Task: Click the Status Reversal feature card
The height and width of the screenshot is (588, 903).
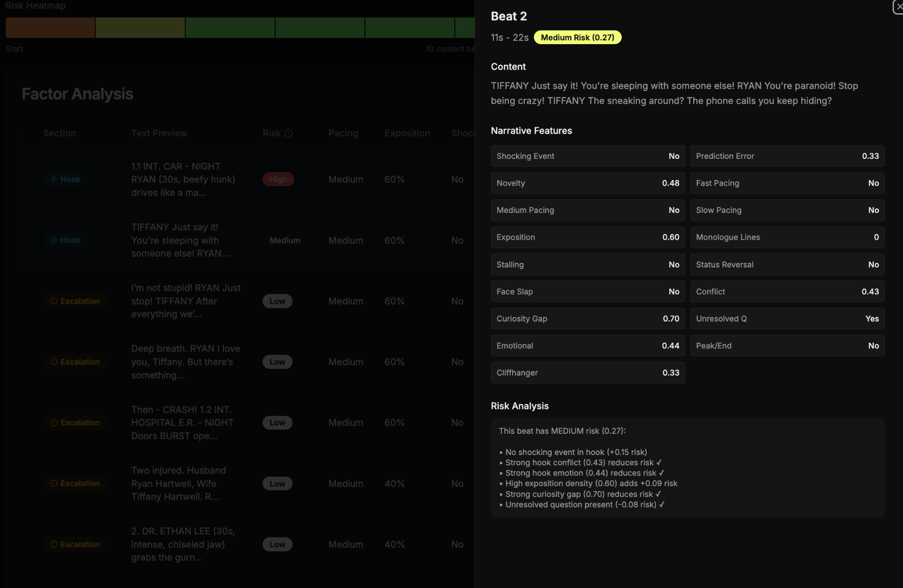Action: tap(787, 265)
